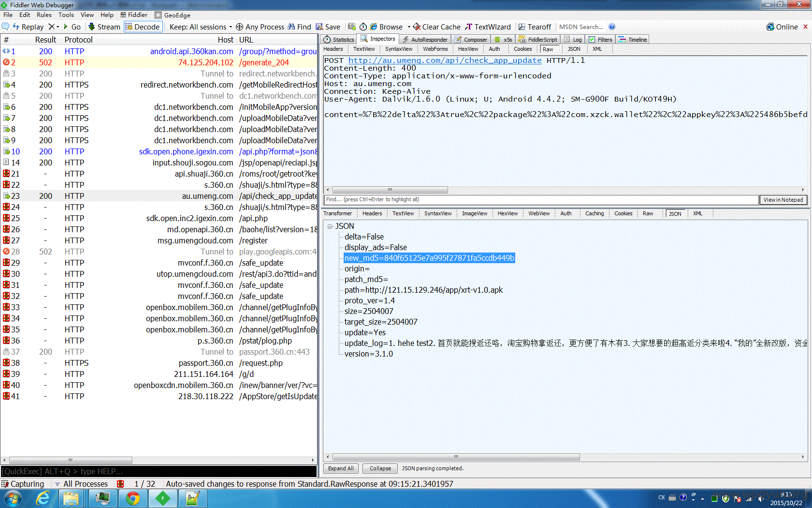Click the camera screenshot icon
Image resolution: width=812 pixels, height=508 pixels.
pos(352,27)
